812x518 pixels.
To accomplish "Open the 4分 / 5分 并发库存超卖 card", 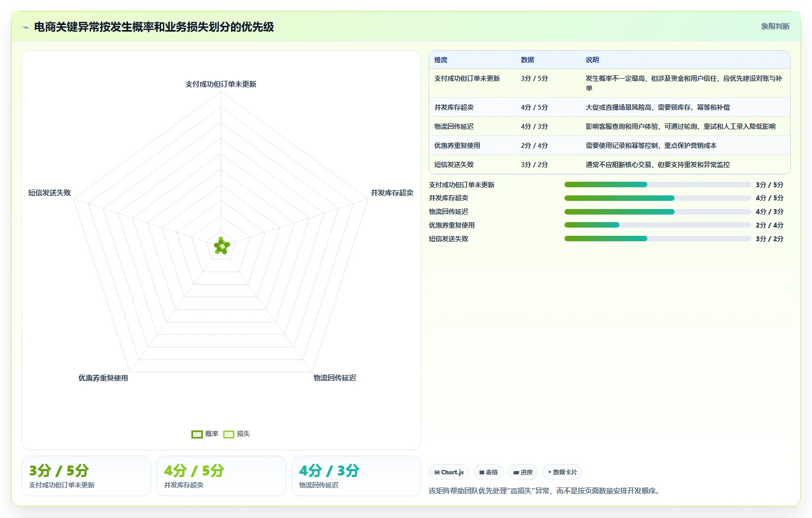I will (221, 476).
